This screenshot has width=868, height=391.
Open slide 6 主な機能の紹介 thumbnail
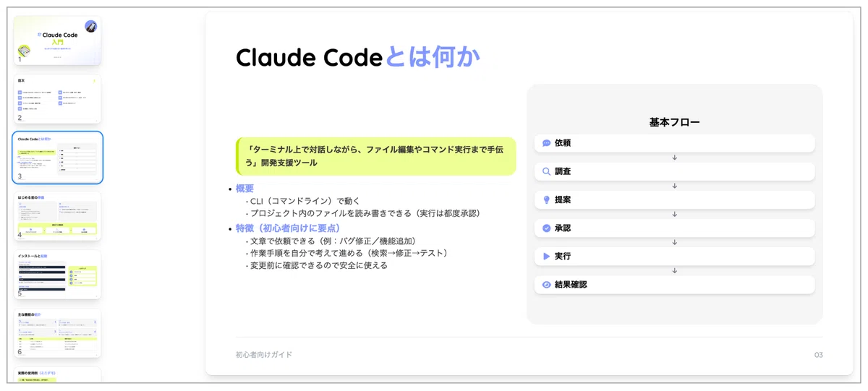coord(58,333)
